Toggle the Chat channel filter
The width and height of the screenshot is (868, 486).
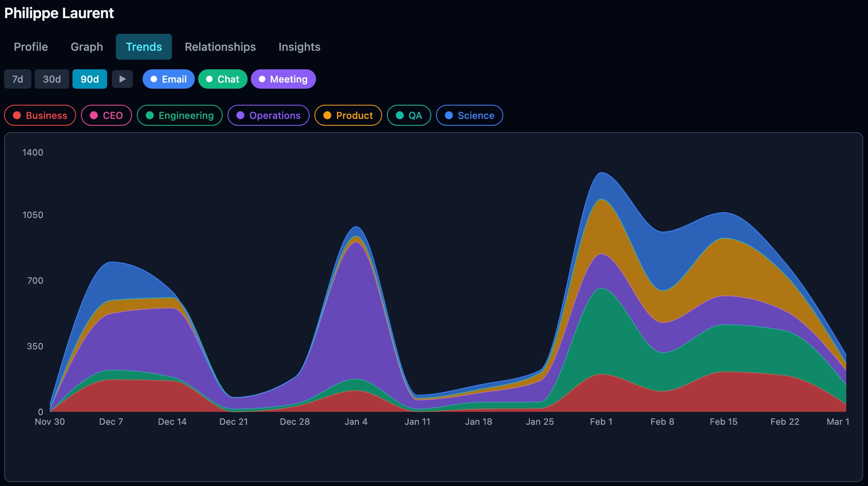click(x=223, y=79)
